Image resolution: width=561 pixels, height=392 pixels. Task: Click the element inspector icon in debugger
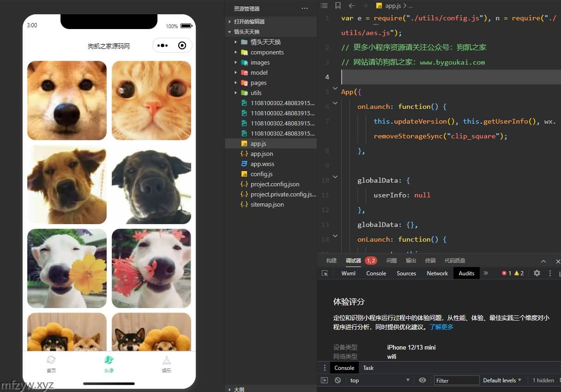325,273
